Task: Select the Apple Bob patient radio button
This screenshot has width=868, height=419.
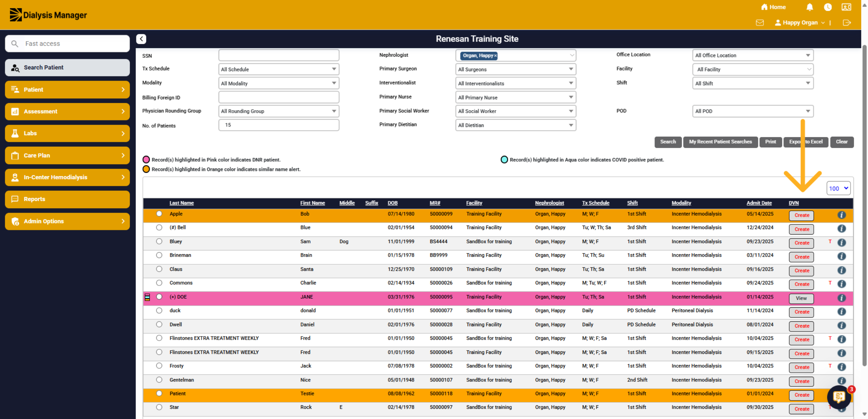Action: [x=159, y=214]
